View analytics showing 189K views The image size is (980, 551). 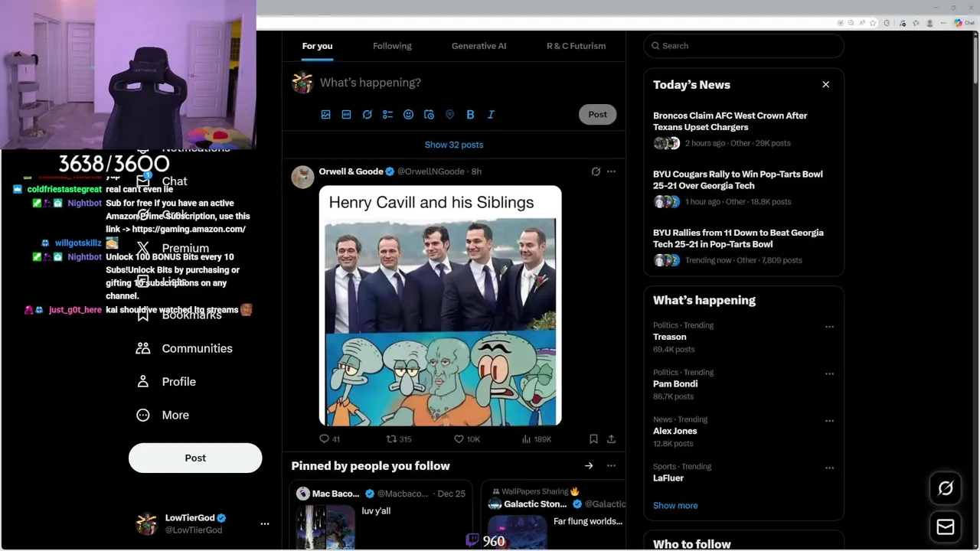537,439
